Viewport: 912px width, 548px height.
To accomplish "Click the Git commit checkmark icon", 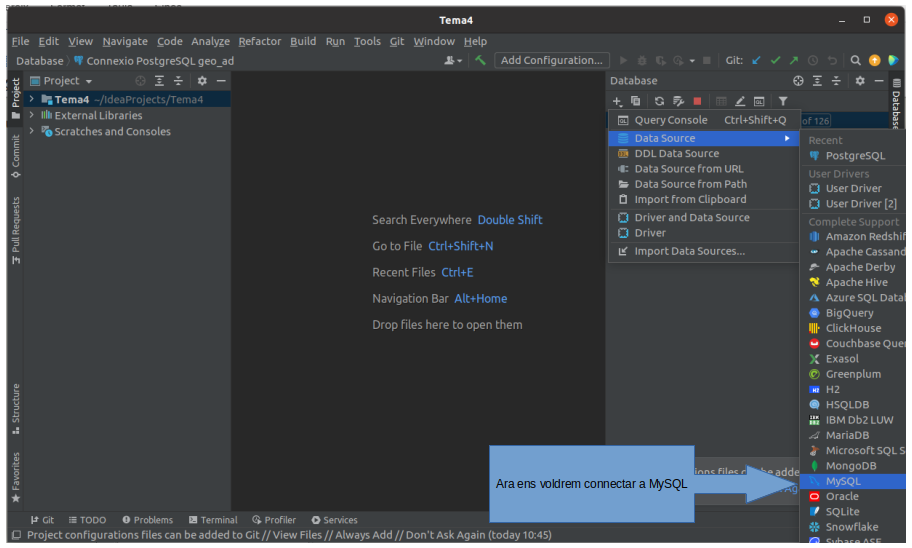I will click(775, 60).
